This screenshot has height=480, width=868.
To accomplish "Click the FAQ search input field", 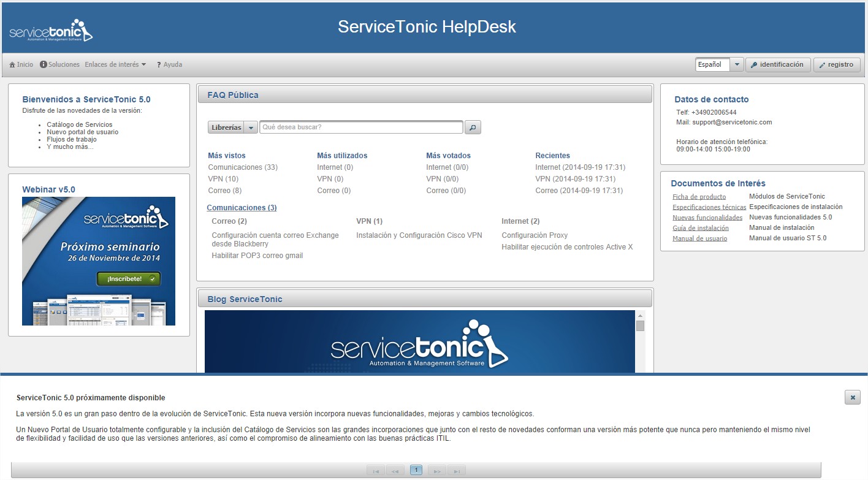I will coord(361,128).
